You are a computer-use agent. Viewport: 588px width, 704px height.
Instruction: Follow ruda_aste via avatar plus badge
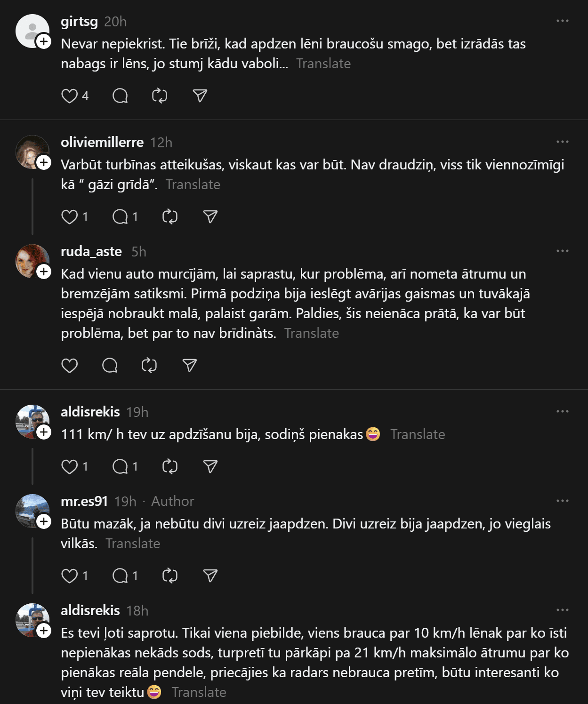coord(44,272)
